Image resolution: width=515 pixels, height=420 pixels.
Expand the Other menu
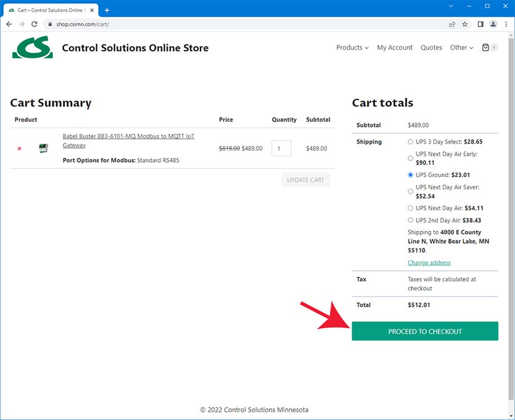click(461, 47)
